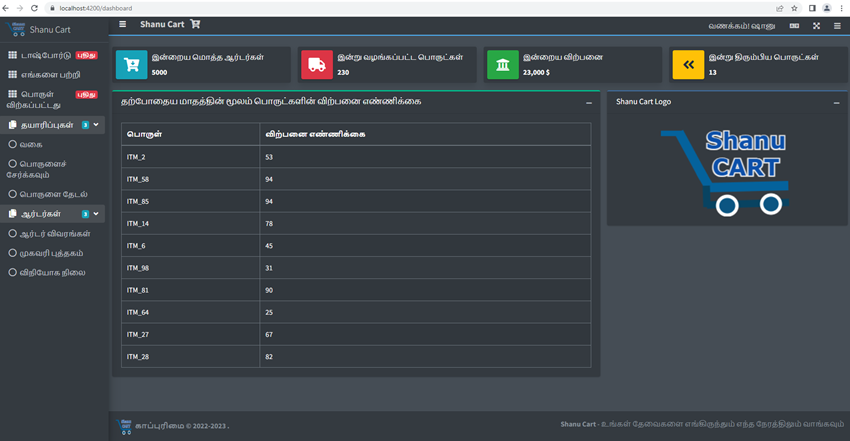Reload the page with browser refresh icon
The height and width of the screenshot is (441, 850).
point(34,8)
